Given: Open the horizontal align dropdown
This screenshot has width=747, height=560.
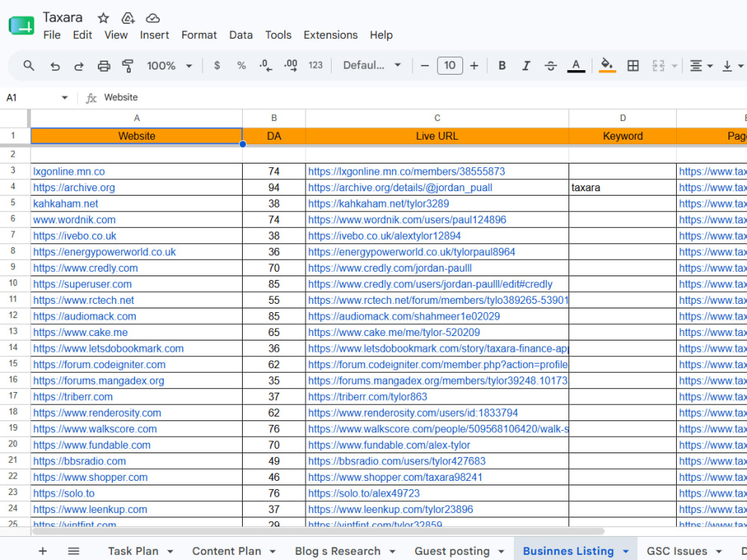Looking at the screenshot, I should [701, 66].
